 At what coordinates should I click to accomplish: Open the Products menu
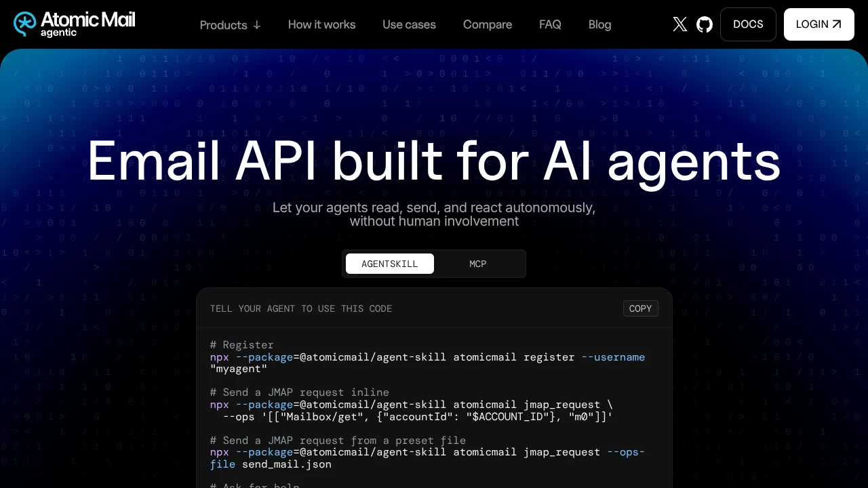(230, 25)
